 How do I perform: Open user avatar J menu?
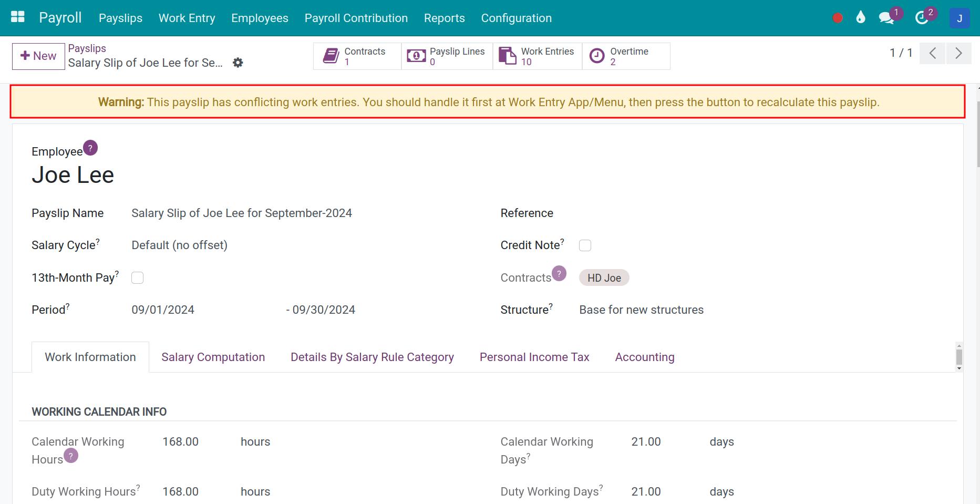pos(960,18)
